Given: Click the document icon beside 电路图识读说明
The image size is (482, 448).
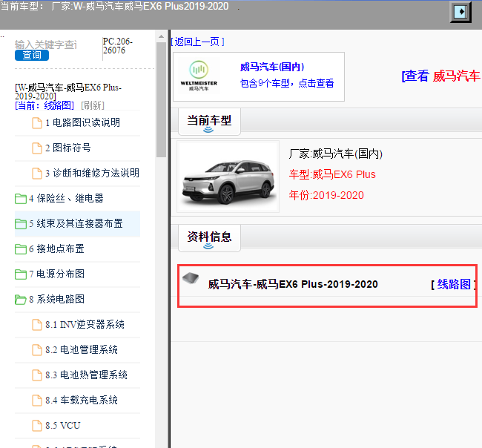Looking at the screenshot, I should point(37,122).
